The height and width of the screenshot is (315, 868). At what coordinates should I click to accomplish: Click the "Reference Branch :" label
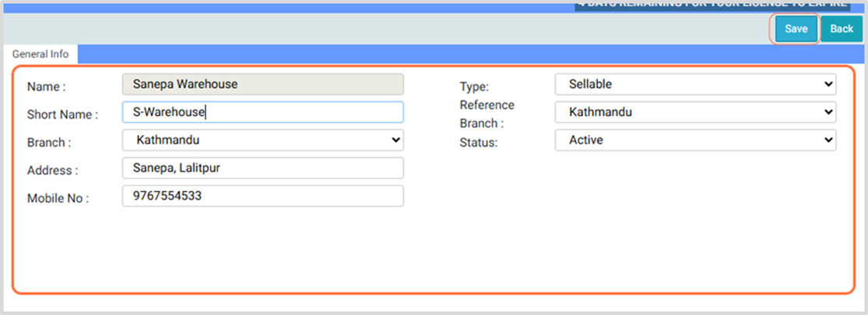coord(487,114)
